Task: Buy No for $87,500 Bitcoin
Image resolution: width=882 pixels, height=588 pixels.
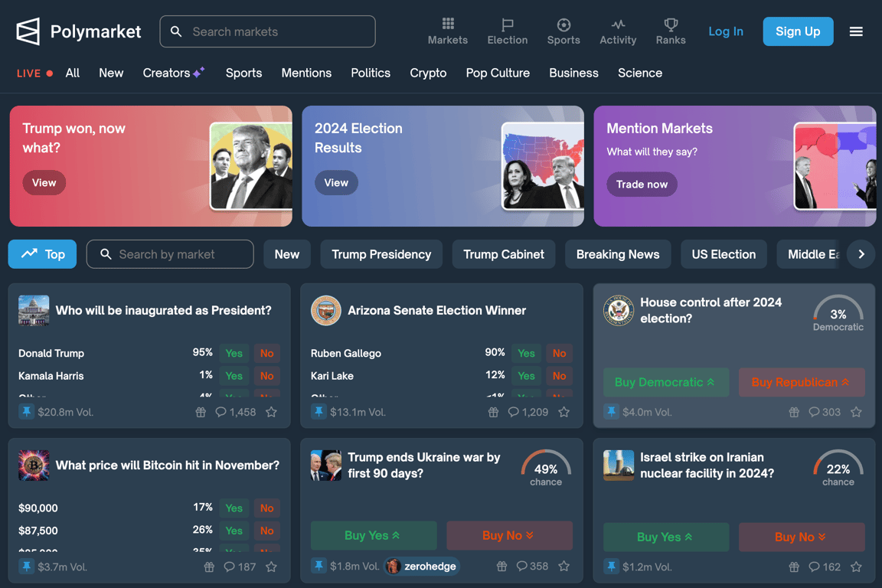Action: [266, 531]
